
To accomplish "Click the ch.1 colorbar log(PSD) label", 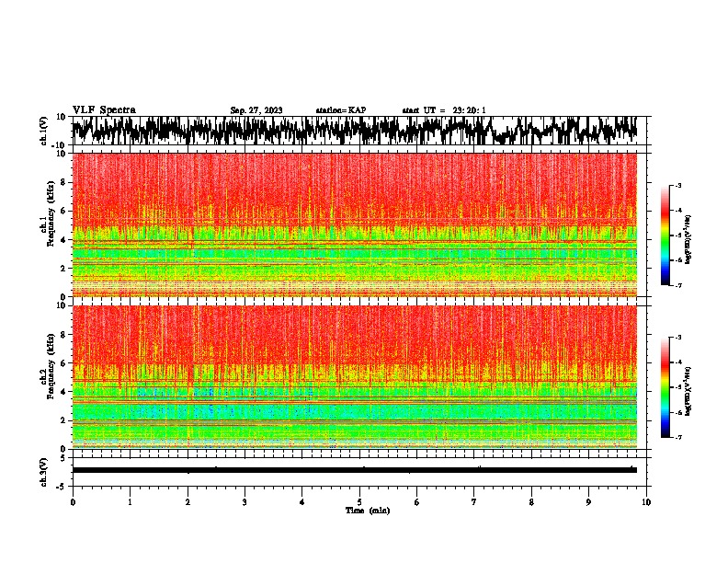I will tap(688, 240).
